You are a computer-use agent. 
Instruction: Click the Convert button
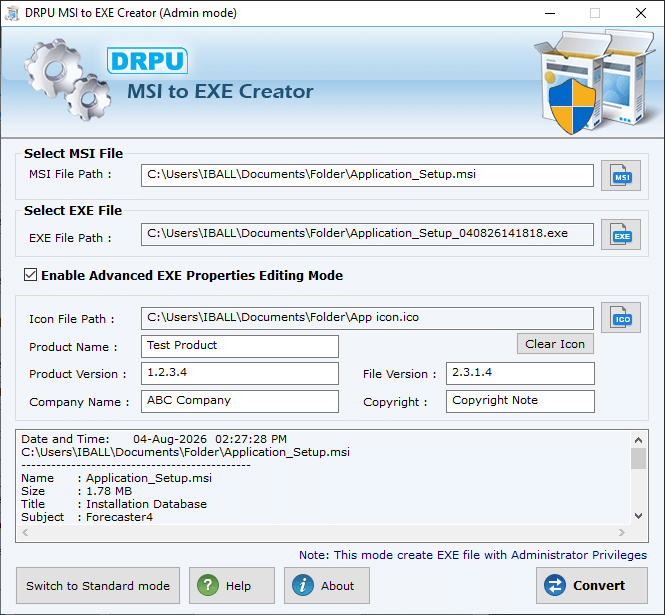(592, 585)
